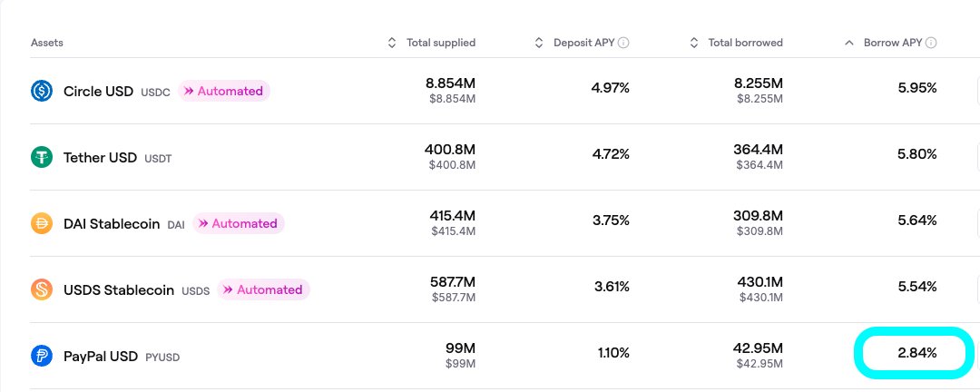Screen dimensions: 980x392
Task: Click the 430.1M total borrowed value
Action: pos(760,282)
